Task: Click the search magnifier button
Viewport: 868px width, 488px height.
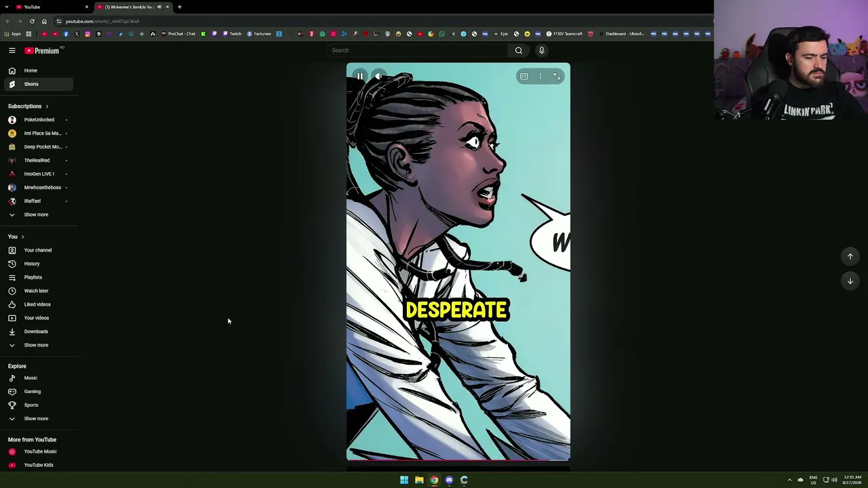Action: point(519,50)
